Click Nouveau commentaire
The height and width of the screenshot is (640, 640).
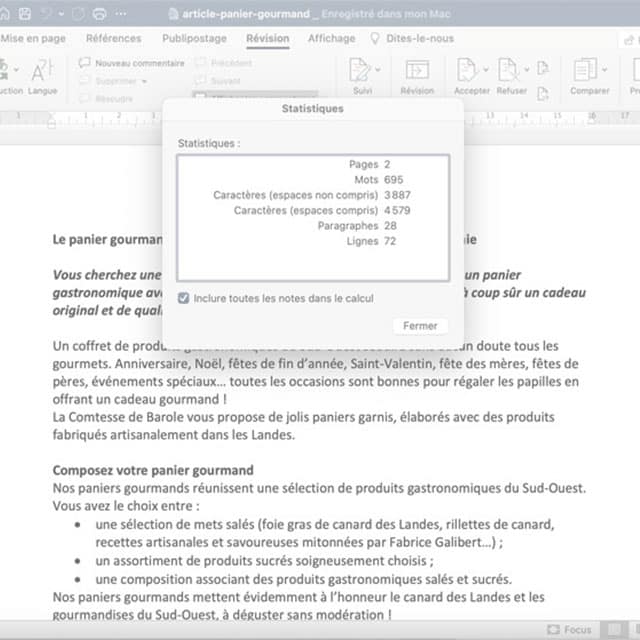[131, 63]
